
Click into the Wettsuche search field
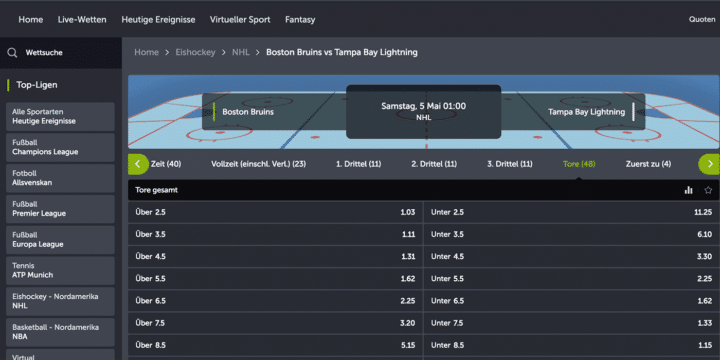pos(61,53)
